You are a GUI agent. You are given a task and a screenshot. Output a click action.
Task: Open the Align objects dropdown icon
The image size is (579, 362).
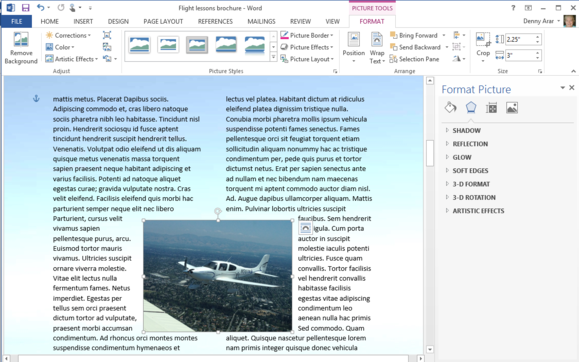pos(459,35)
